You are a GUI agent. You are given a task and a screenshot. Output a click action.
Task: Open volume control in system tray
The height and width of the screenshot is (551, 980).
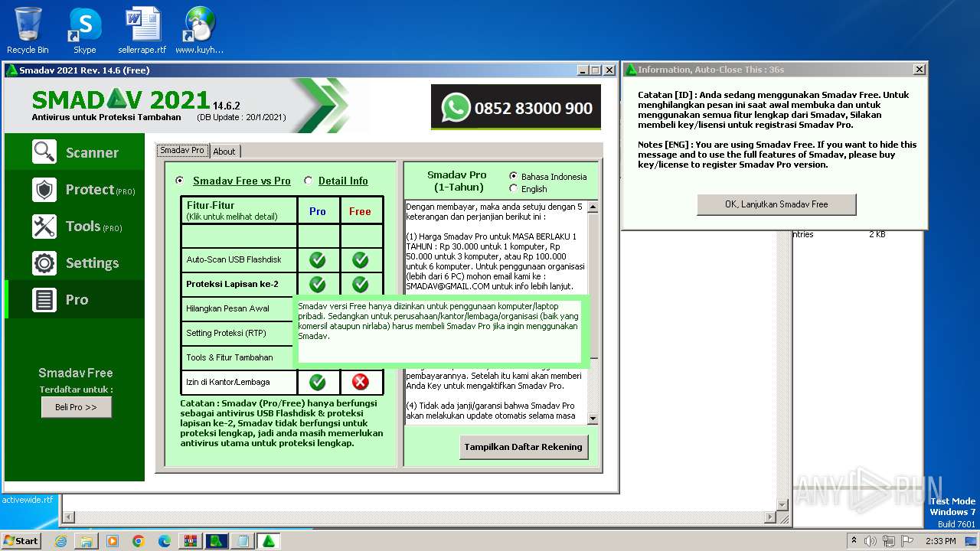pyautogui.click(x=871, y=541)
